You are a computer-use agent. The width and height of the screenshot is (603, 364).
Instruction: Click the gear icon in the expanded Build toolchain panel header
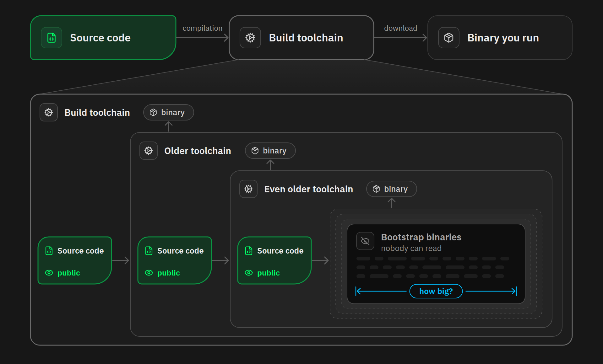pyautogui.click(x=49, y=112)
